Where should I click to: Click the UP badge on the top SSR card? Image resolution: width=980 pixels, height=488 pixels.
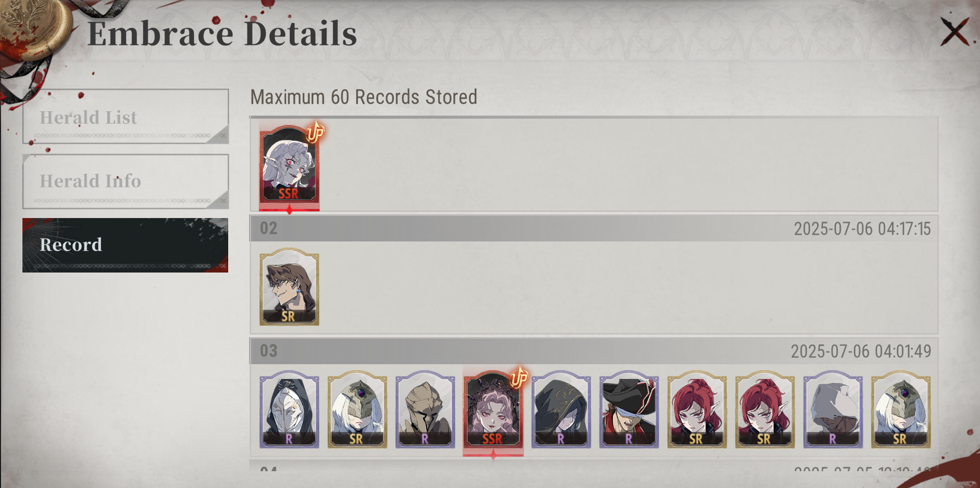(x=315, y=132)
